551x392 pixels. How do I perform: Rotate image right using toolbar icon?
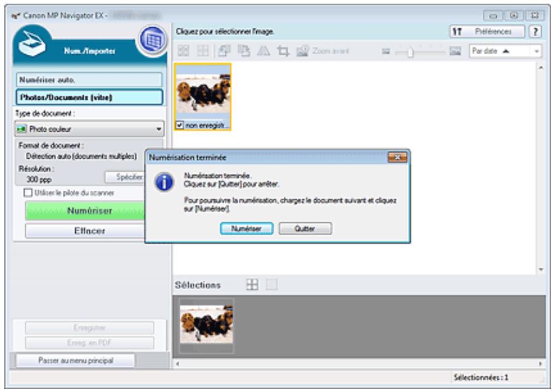[244, 51]
